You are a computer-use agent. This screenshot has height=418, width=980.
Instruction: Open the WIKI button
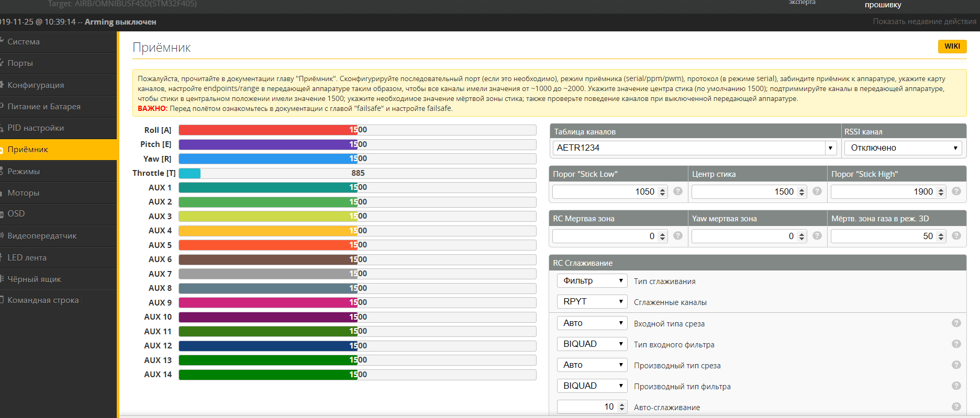pos(952,46)
